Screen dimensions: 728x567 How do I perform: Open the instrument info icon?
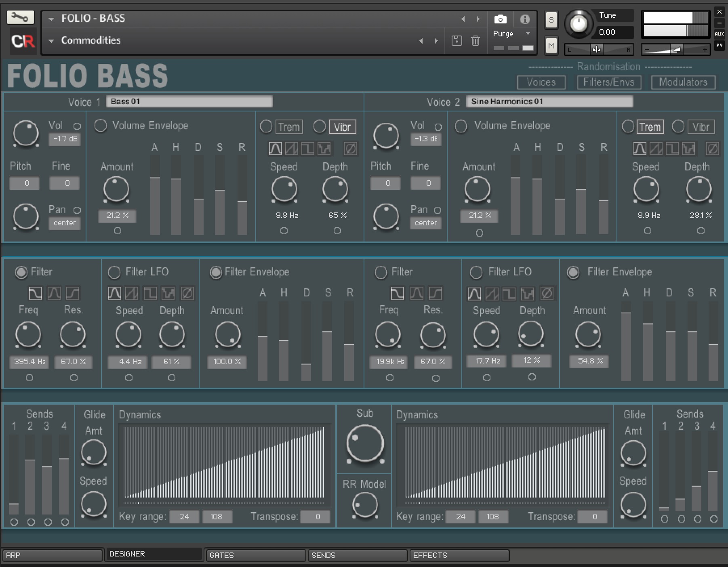click(525, 19)
